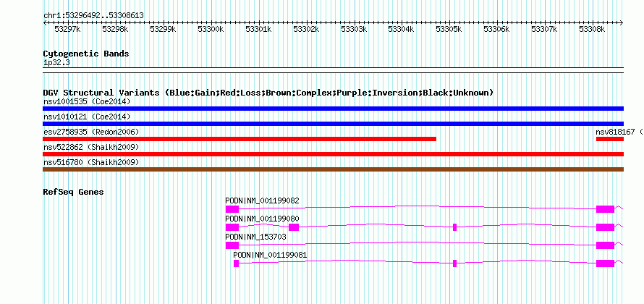The height and width of the screenshot is (304, 644).
Task: Click the 53306k ruler tick label
Action: click(496, 29)
